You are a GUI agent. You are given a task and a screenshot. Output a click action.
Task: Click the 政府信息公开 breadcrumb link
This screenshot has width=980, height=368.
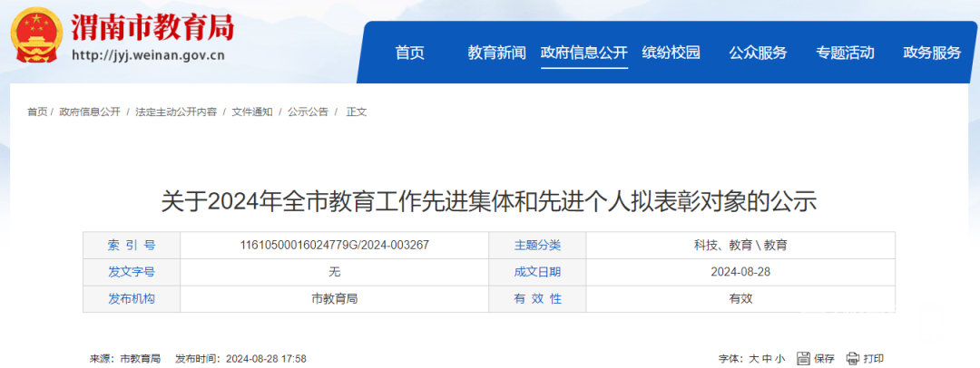click(x=90, y=112)
